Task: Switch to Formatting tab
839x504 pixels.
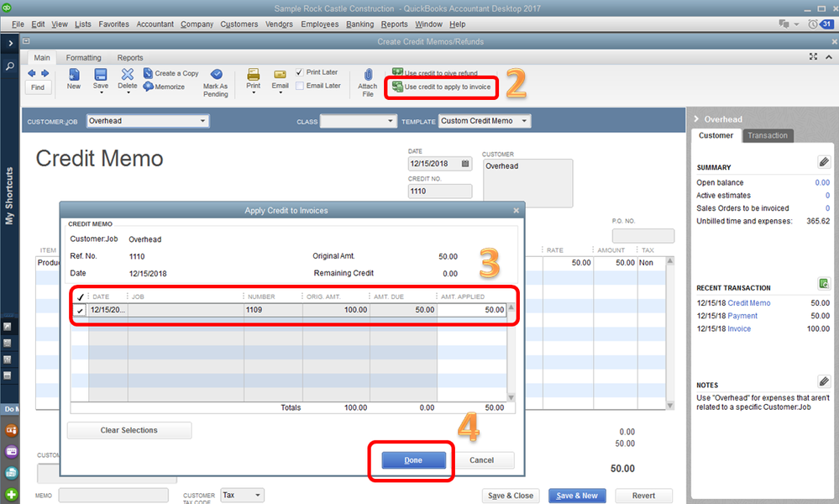Action: click(83, 57)
